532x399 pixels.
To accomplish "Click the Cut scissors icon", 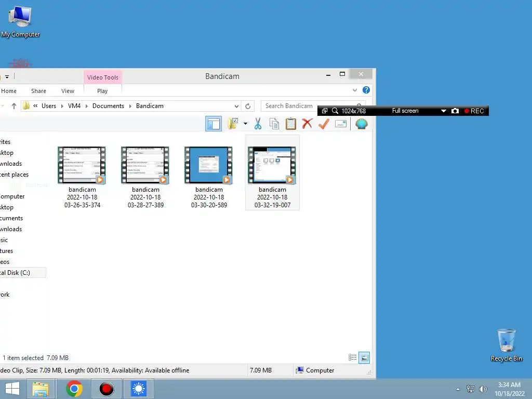I will click(x=258, y=124).
